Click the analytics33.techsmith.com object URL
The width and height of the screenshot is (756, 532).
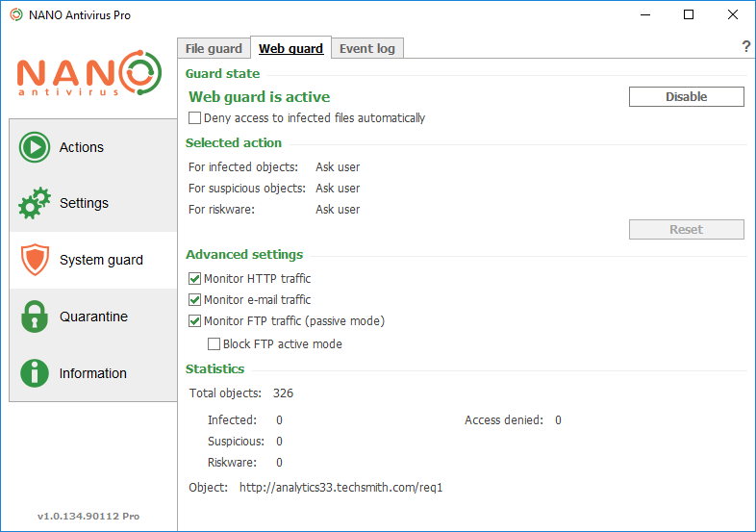340,487
